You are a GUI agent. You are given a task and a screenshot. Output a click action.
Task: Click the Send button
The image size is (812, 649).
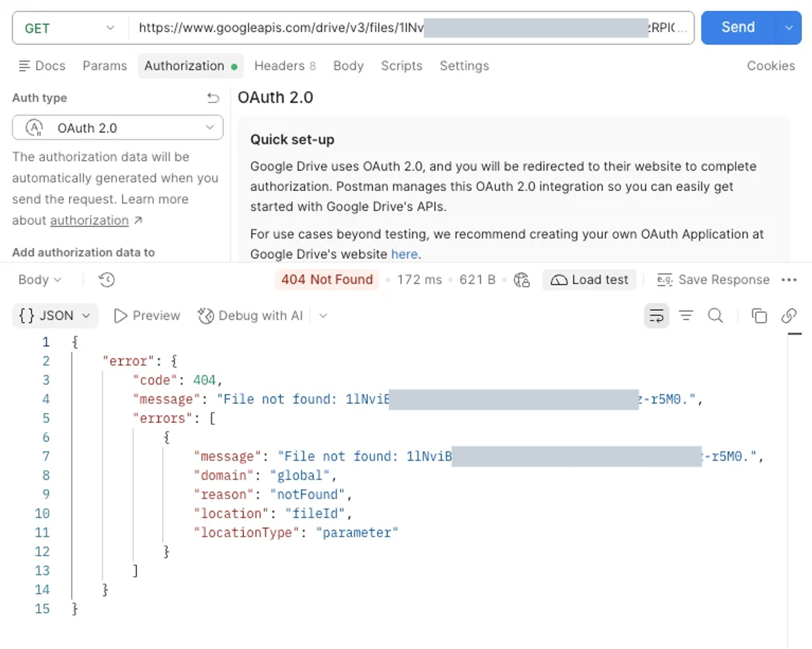(738, 28)
